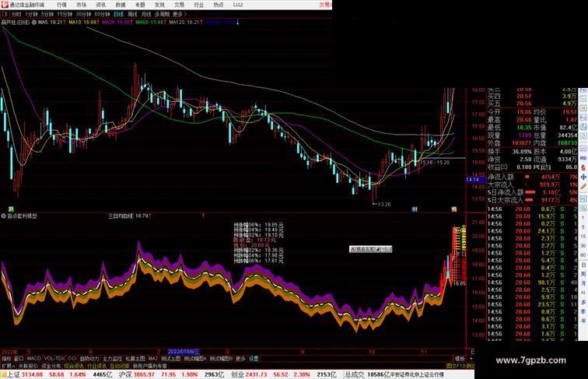This screenshot has height=379, width=588.
Task: Click the 5日大宗流入 row in quote panel
Action: tap(533, 200)
